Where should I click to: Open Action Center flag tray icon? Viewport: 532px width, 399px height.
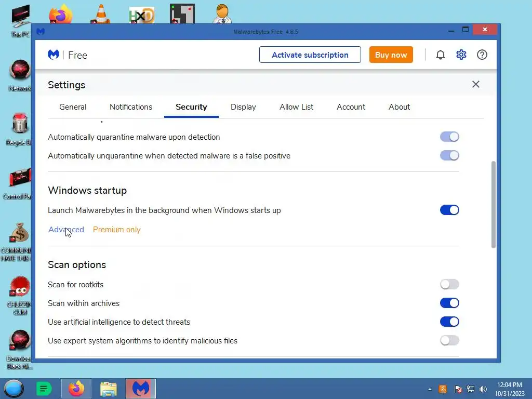[x=458, y=389]
